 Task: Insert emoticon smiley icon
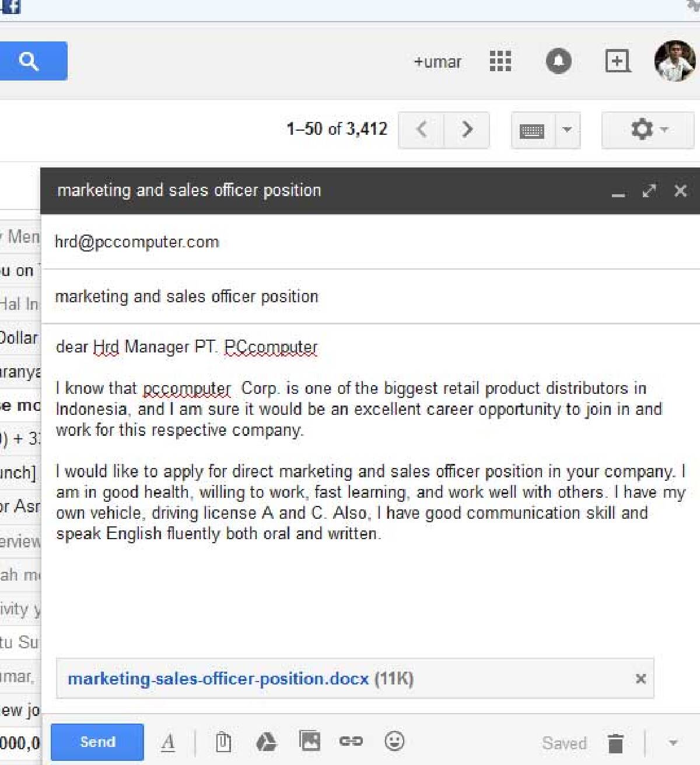394,741
